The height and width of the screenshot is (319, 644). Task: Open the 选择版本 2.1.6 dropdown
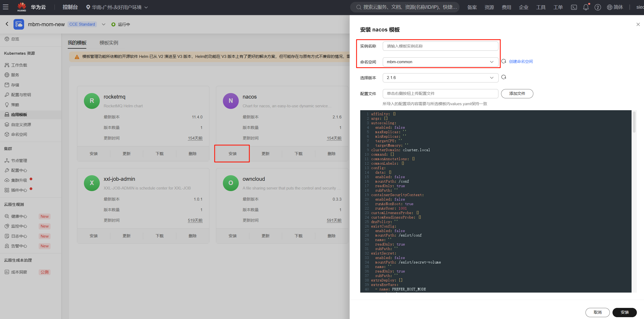point(440,78)
